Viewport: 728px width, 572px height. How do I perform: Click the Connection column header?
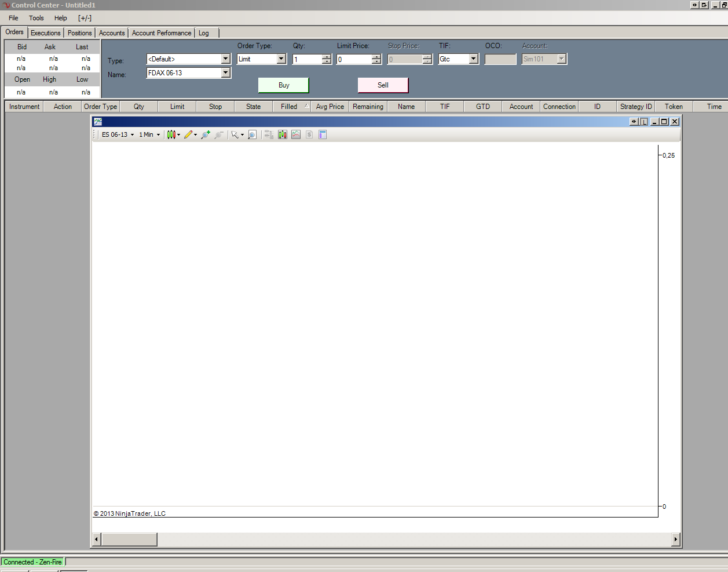559,107
